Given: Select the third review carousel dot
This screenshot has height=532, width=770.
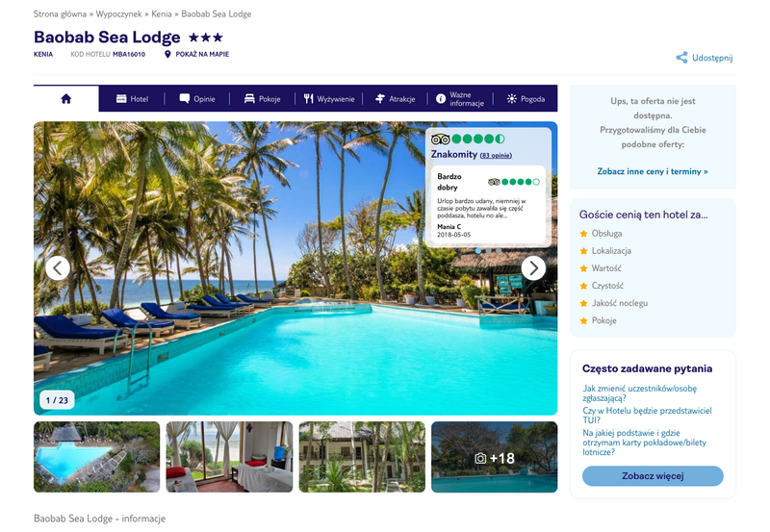Looking at the screenshot, I should (498, 251).
